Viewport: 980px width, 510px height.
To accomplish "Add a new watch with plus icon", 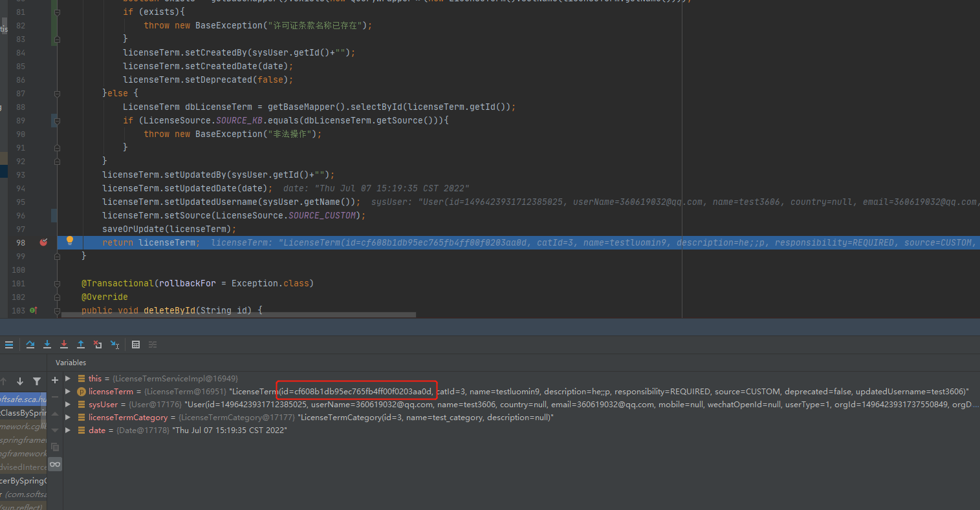I will pos(55,380).
